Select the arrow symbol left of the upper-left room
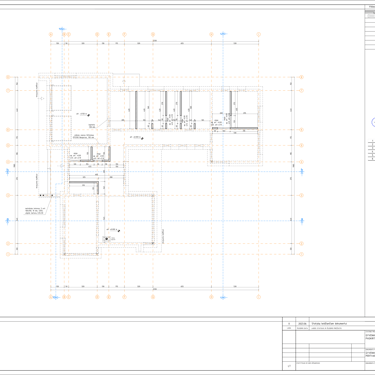This screenshot has height=375, width=375. click(x=42, y=99)
